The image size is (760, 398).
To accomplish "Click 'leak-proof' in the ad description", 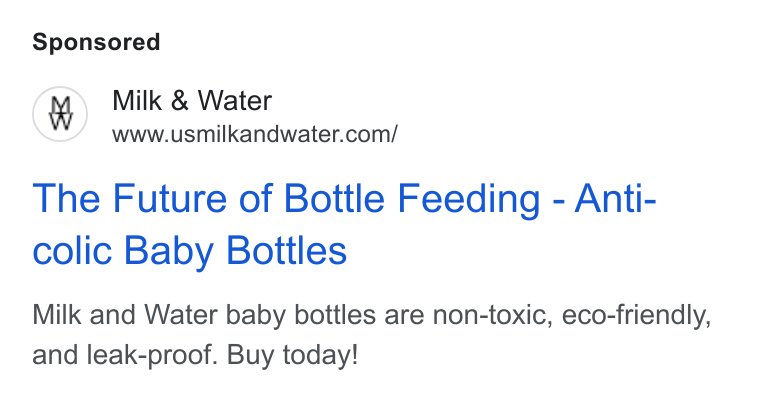I will point(152,355).
